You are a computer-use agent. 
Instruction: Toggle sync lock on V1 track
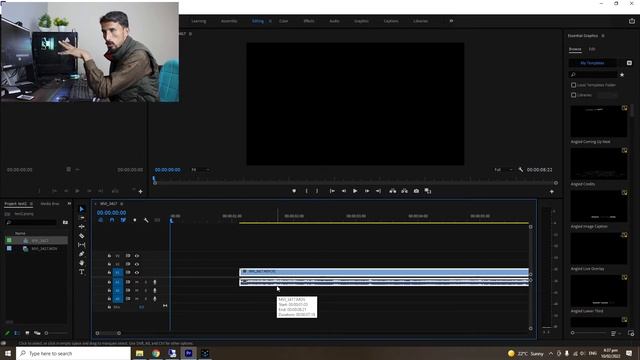tap(128, 272)
